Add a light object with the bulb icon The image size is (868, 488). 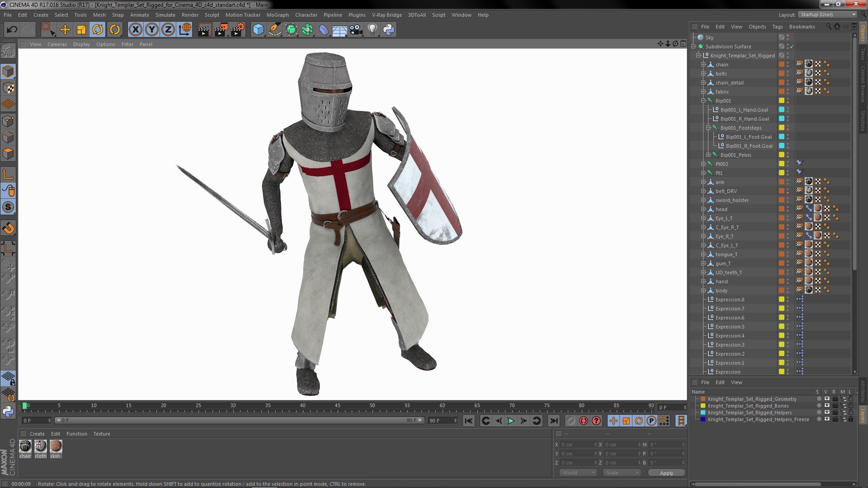pyautogui.click(x=372, y=30)
